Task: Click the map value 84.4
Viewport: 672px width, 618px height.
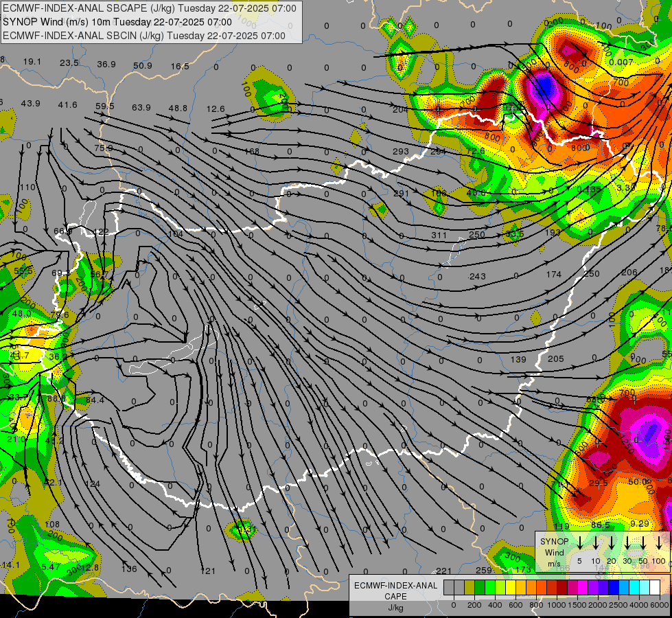Action: [x=95, y=400]
